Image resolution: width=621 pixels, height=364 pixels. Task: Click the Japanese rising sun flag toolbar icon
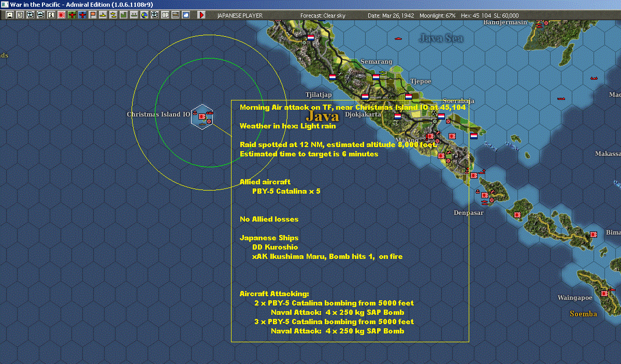click(x=62, y=15)
